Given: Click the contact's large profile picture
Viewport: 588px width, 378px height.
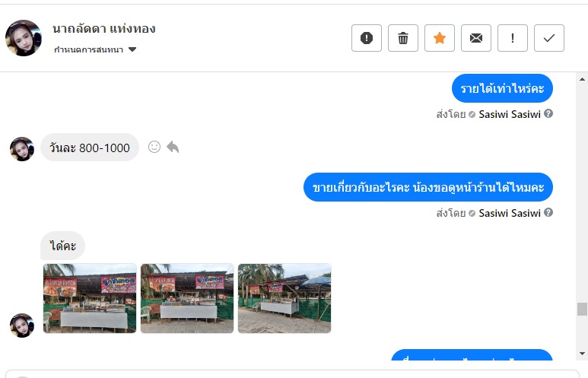Looking at the screenshot, I should [24, 38].
